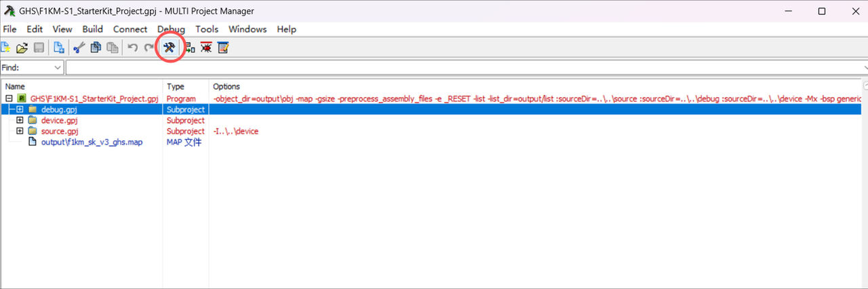The width and height of the screenshot is (868, 289).
Task: Click the top-level project program icon
Action: click(22, 98)
